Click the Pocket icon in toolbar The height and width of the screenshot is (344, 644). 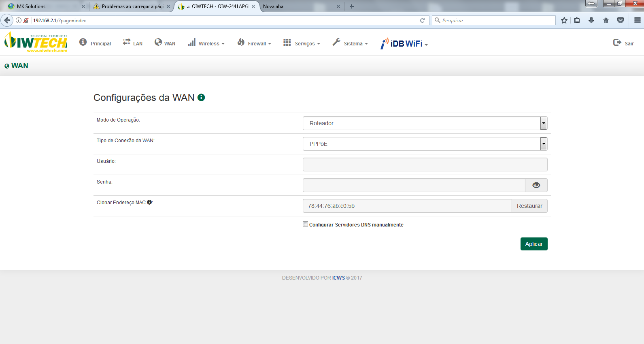click(621, 20)
